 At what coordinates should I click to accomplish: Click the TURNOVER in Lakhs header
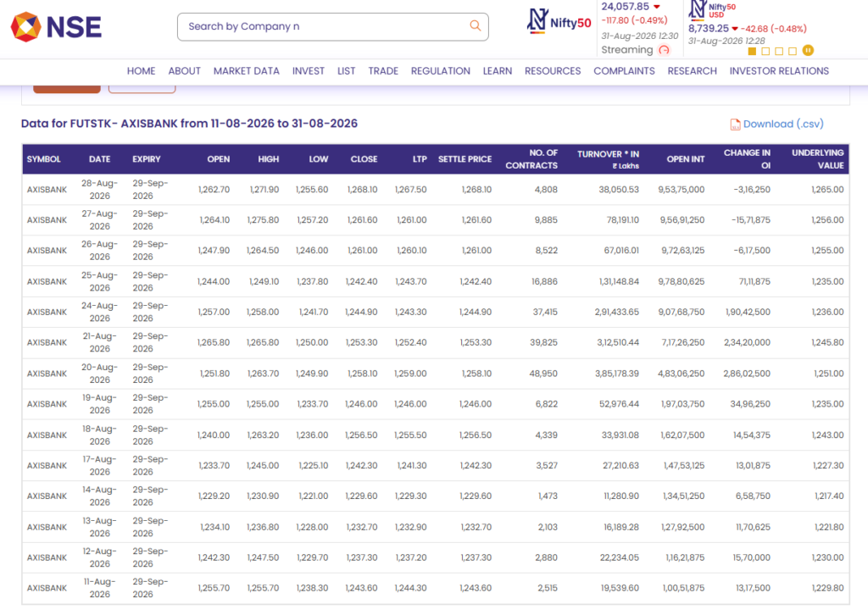pyautogui.click(x=608, y=159)
